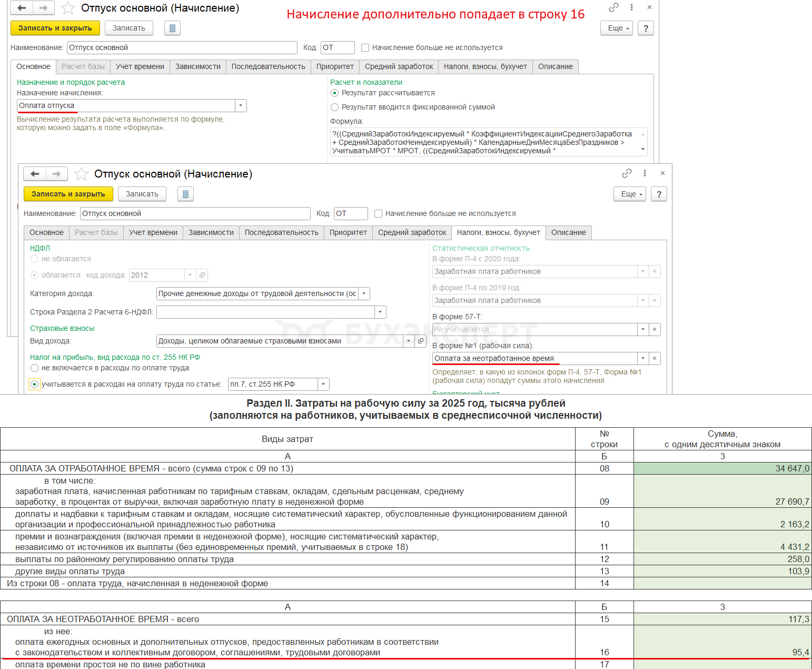Click the help question mark in the upper window
Viewport: 812px width, 669px height.
click(x=646, y=28)
